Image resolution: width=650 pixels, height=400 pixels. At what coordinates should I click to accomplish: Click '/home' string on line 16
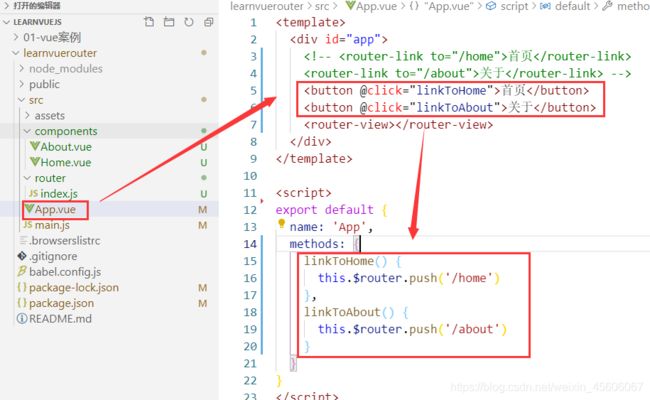pos(469,278)
